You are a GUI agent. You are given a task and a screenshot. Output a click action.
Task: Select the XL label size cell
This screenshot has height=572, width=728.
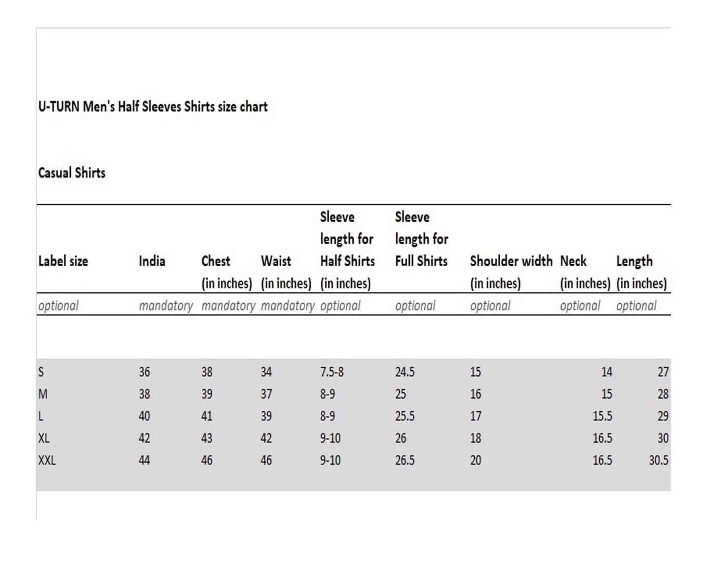coord(44,438)
